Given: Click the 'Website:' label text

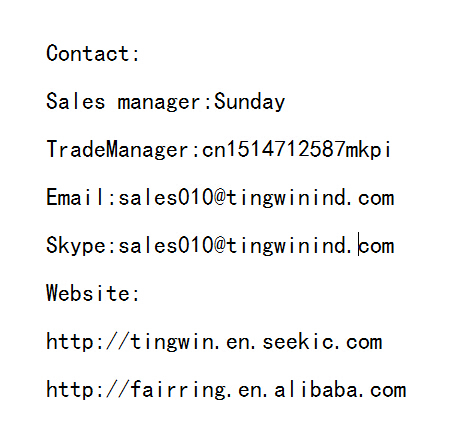Looking at the screenshot, I should [93, 293].
